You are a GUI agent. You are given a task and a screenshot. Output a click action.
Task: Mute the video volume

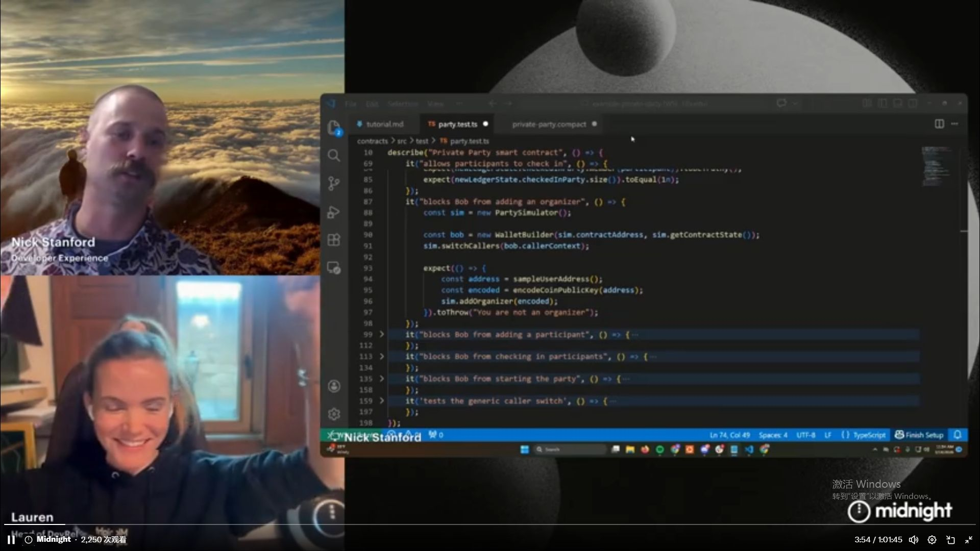[914, 540]
